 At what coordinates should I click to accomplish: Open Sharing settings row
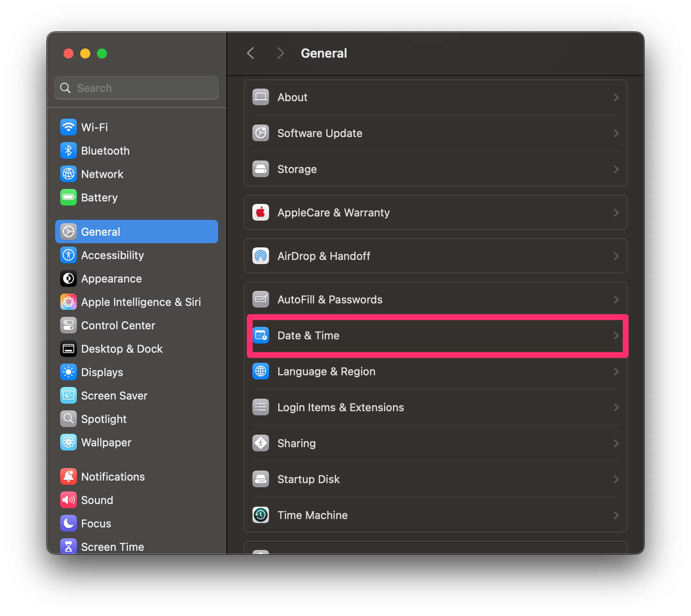coord(436,443)
